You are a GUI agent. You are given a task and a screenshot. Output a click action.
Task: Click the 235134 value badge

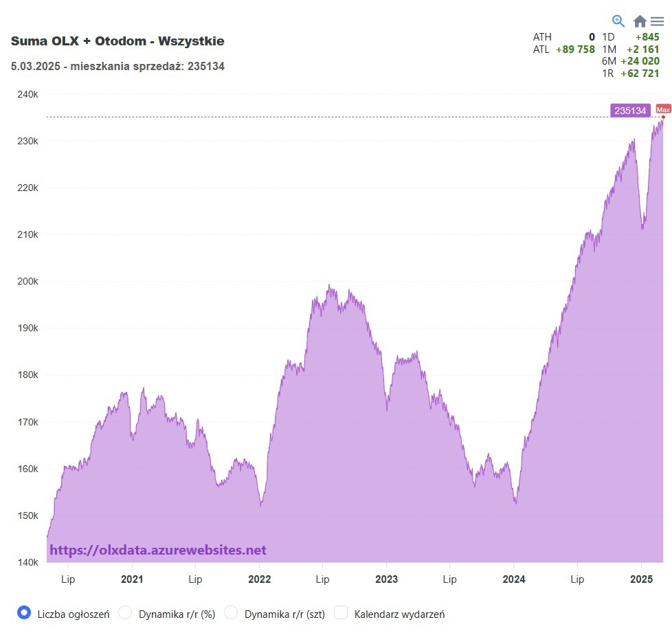pyautogui.click(x=630, y=111)
